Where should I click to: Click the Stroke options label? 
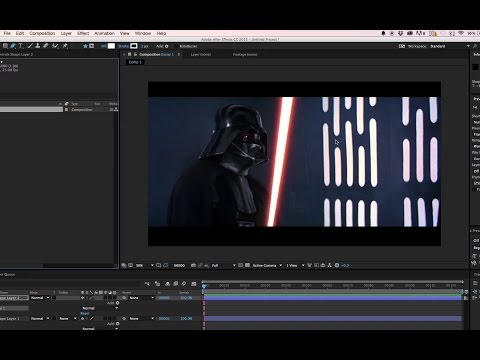click(x=123, y=46)
